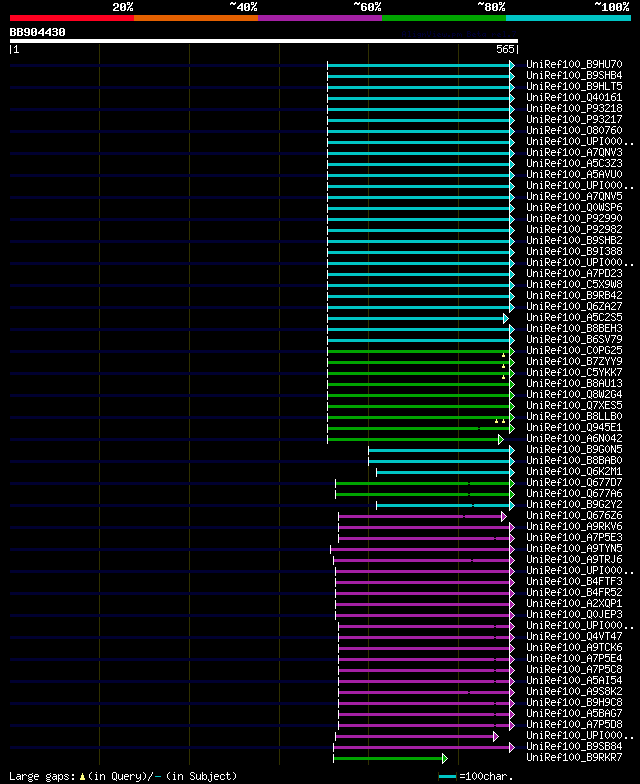Click the purple ~60% identity legend bar
The width and height of the screenshot is (640, 784).
click(x=320, y=18)
